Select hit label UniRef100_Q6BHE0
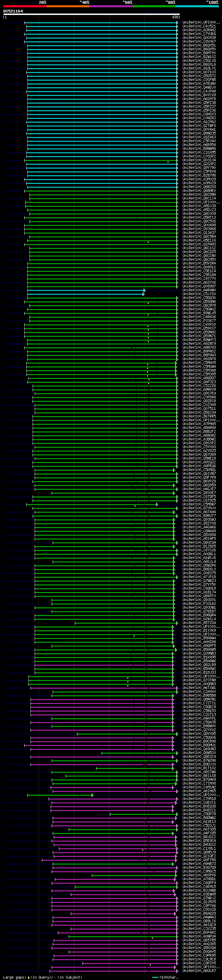222x980 pixels. point(199,191)
